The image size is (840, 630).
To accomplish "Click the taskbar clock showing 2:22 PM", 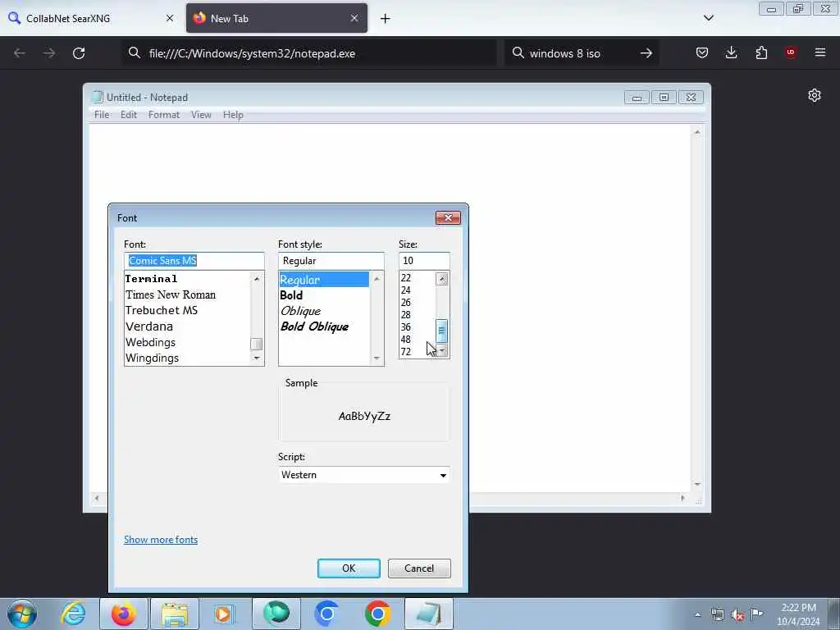I will (798, 614).
